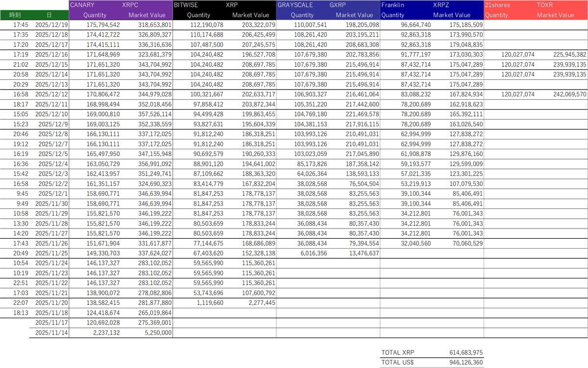Select BITWISE quantity 112,190,078
Image resolution: width=588 pixels, height=368 pixels.
pyautogui.click(x=206, y=25)
